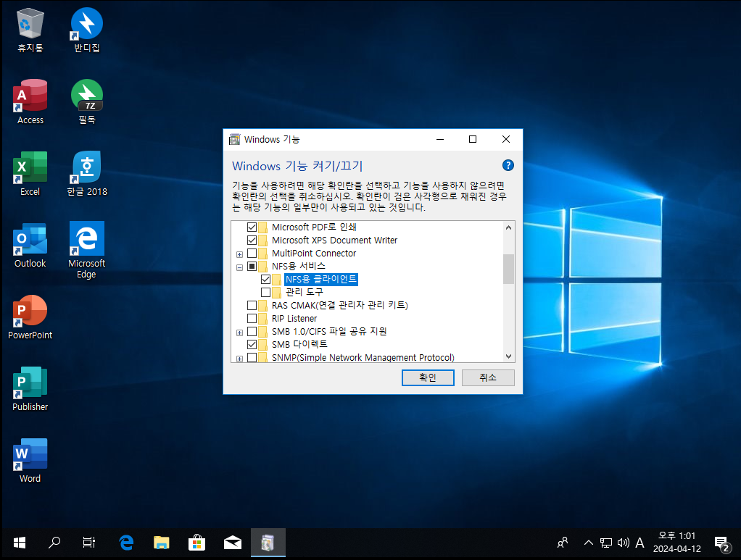Open the Windows Start menu
The width and height of the screenshot is (741, 560).
20,543
